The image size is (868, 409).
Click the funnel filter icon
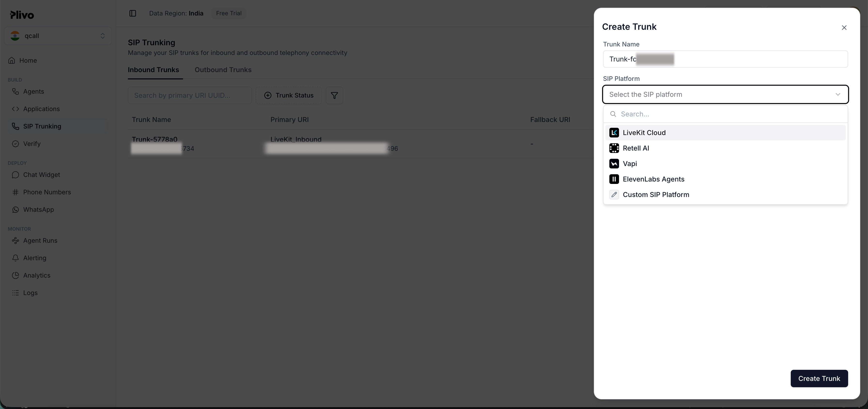point(334,95)
